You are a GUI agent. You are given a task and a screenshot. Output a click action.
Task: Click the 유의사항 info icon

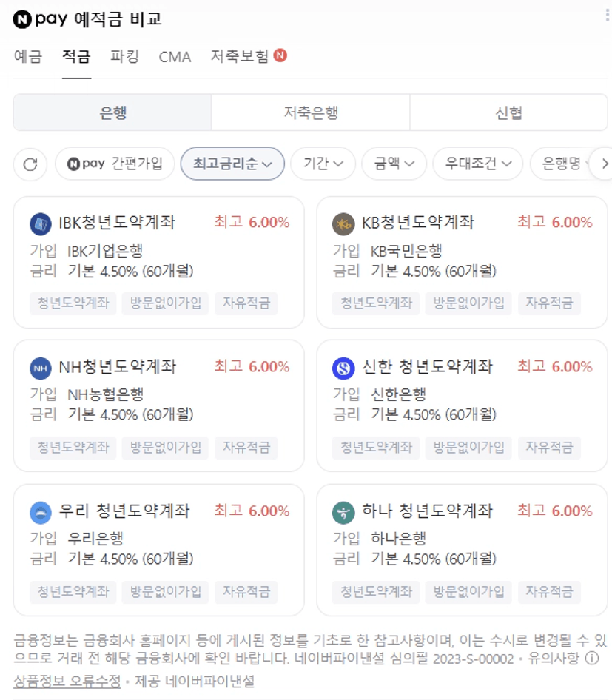(x=591, y=659)
